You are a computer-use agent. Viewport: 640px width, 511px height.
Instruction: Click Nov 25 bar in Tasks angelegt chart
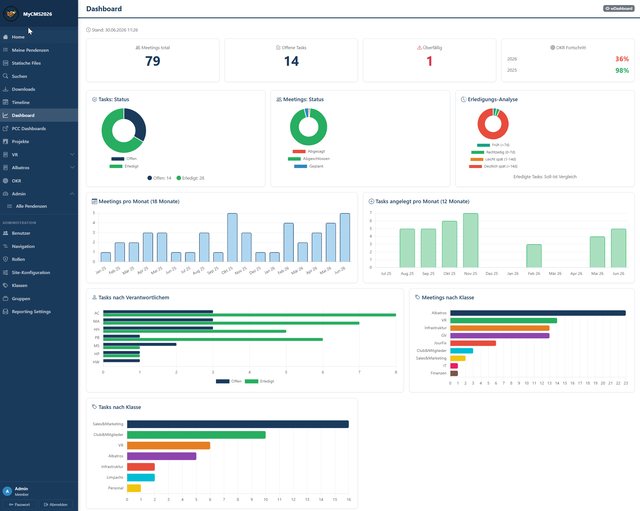click(471, 240)
